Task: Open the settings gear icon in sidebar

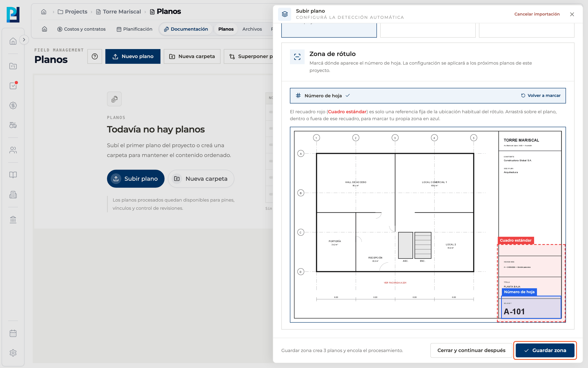Action: tap(13, 353)
